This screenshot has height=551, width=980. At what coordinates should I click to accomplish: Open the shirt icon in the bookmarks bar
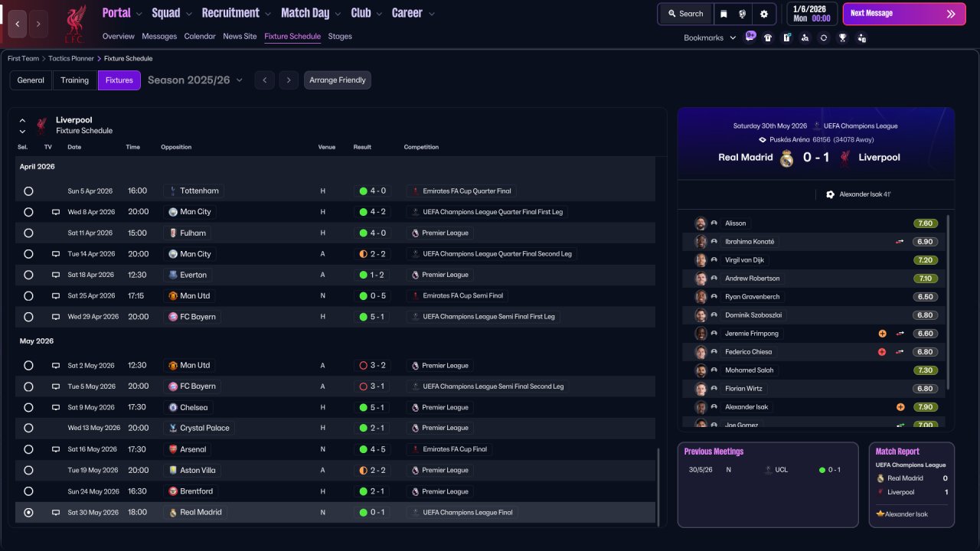tap(768, 37)
